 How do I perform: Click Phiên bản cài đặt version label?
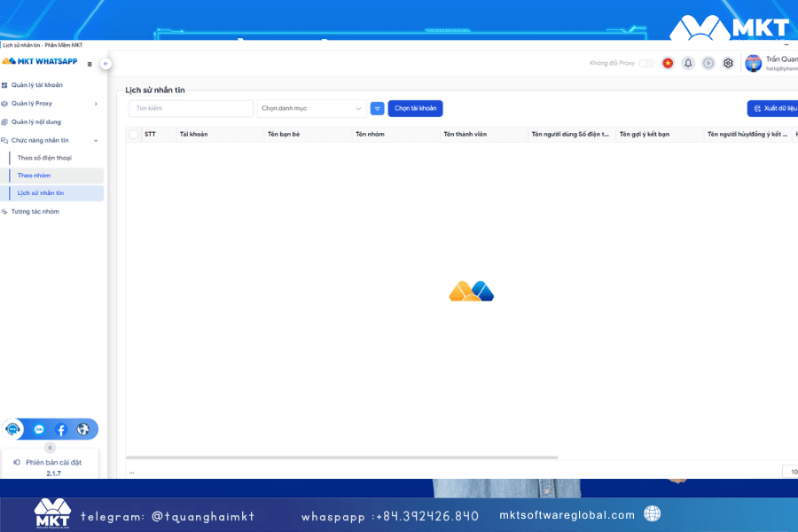53,463
